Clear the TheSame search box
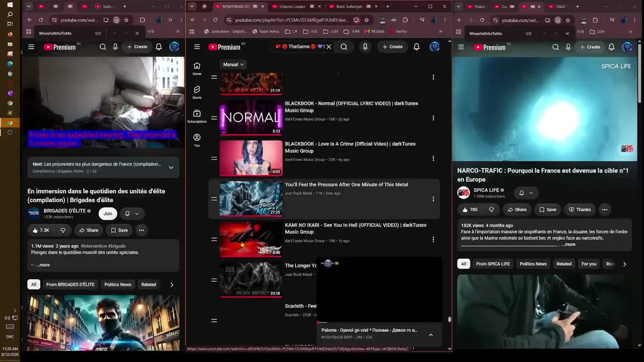The width and height of the screenshot is (644, 362). (x=329, y=47)
